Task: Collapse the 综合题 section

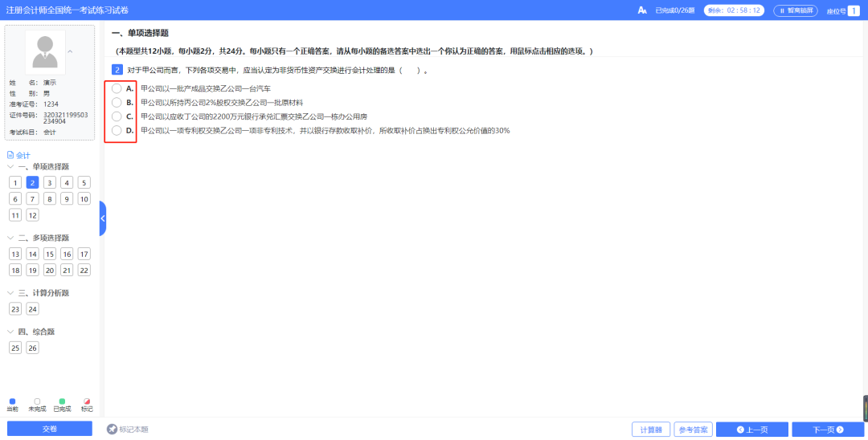Action: click(10, 332)
